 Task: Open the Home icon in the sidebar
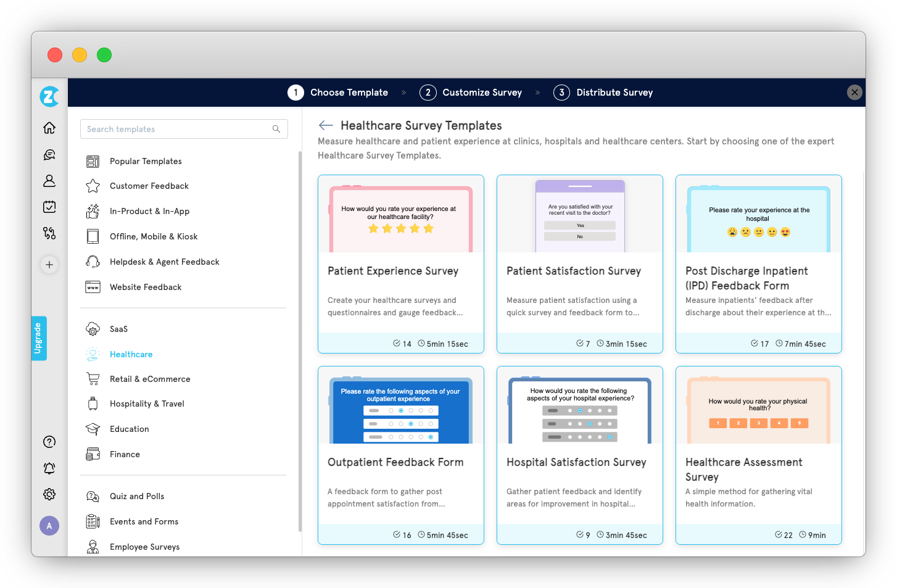pyautogui.click(x=49, y=128)
